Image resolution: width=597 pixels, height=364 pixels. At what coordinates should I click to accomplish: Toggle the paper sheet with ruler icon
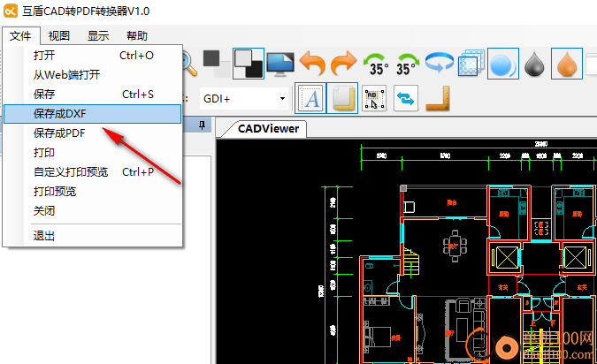click(x=342, y=98)
